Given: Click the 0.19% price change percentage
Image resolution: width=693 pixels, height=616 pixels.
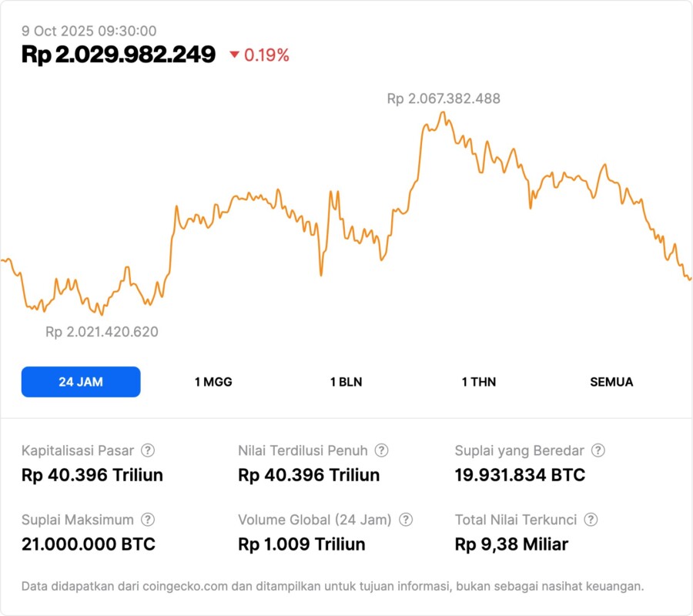Looking at the screenshot, I should (266, 55).
